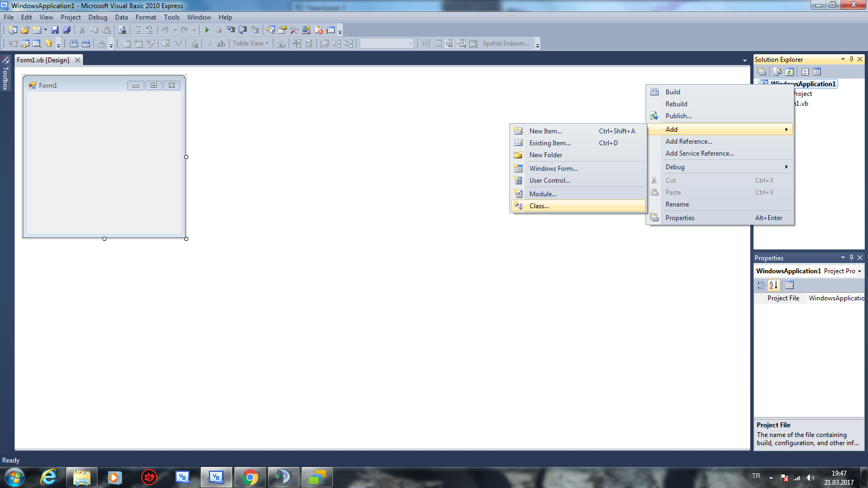Open the File menu

9,17
